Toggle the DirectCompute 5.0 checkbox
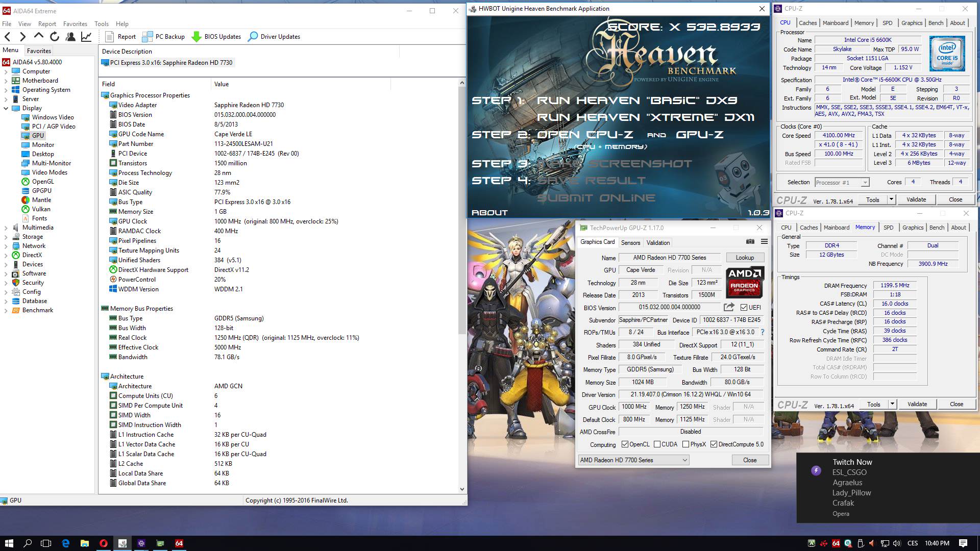The height and width of the screenshot is (551, 980). coord(714,444)
